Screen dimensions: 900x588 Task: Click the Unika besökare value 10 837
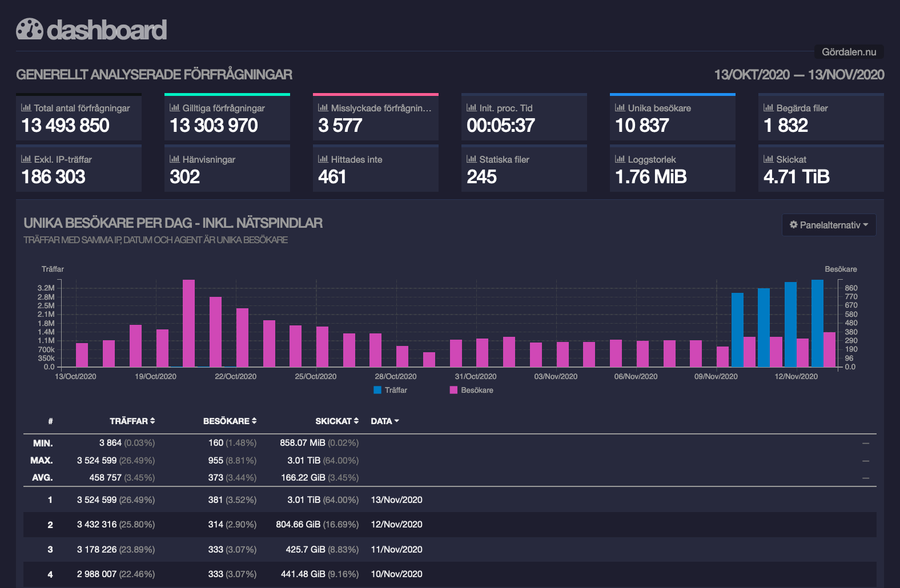point(642,125)
